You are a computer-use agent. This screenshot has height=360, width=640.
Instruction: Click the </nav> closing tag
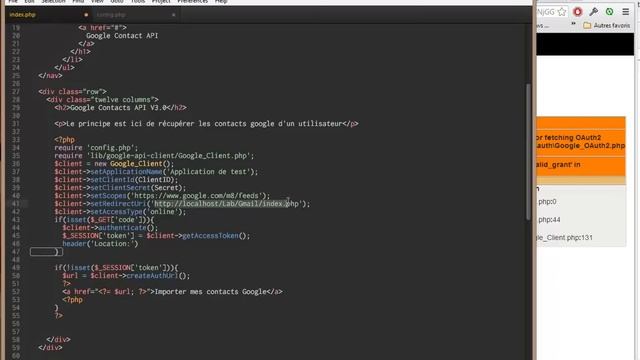[x=50, y=76]
